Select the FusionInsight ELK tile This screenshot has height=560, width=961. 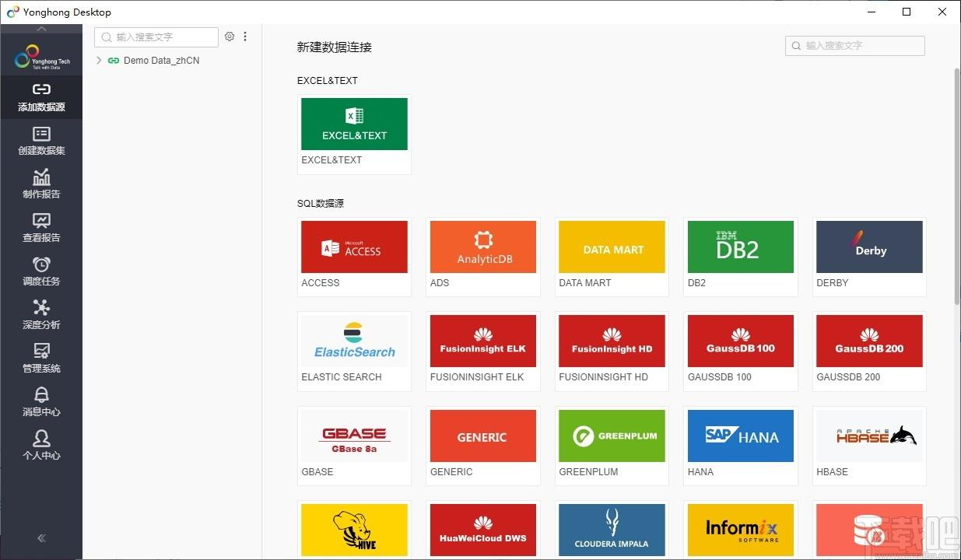click(483, 351)
